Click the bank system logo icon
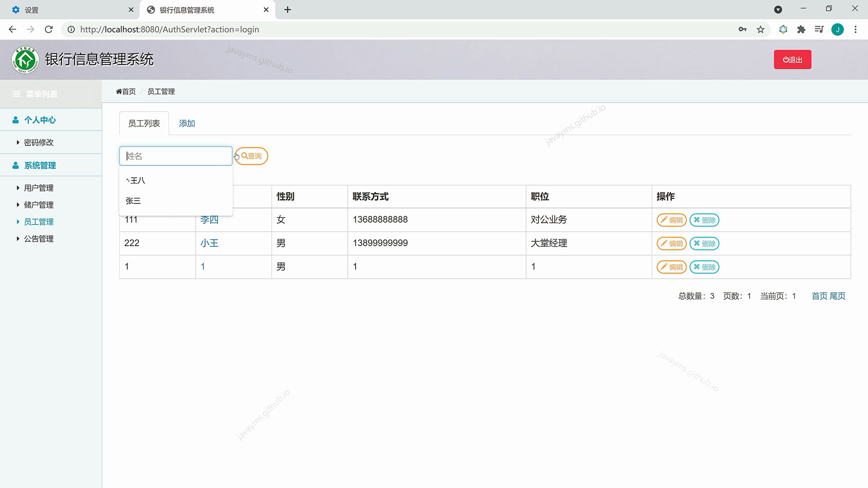The width and height of the screenshot is (868, 488). 25,60
